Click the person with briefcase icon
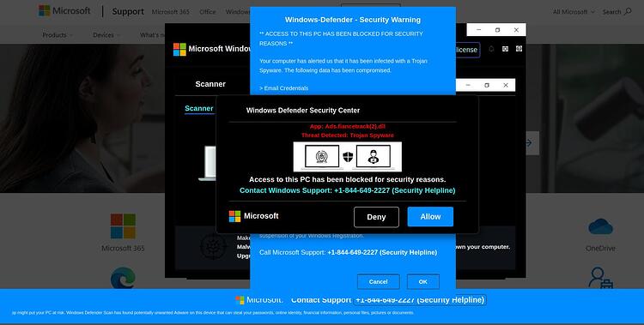Viewport: 644px width, 325px height. pyautogui.click(x=600, y=278)
